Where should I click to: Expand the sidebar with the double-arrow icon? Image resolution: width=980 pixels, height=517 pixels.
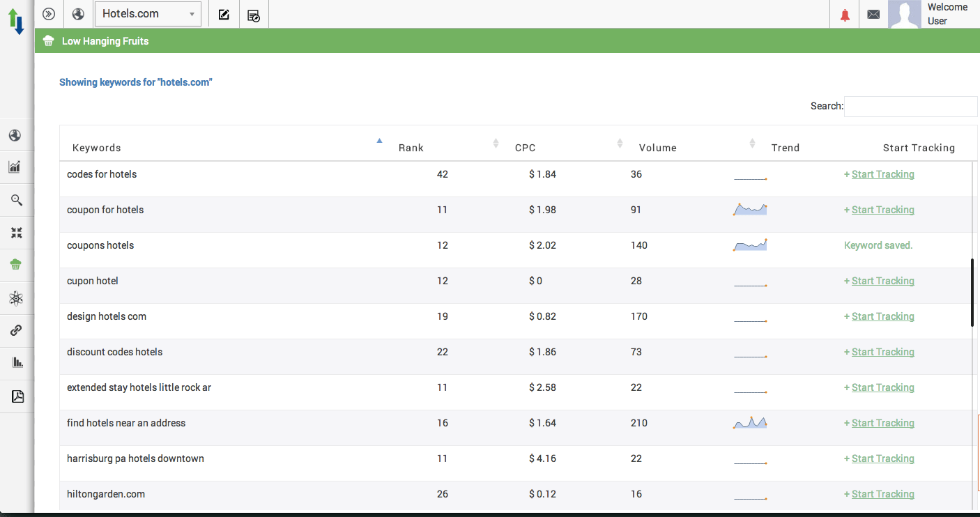pyautogui.click(x=48, y=14)
